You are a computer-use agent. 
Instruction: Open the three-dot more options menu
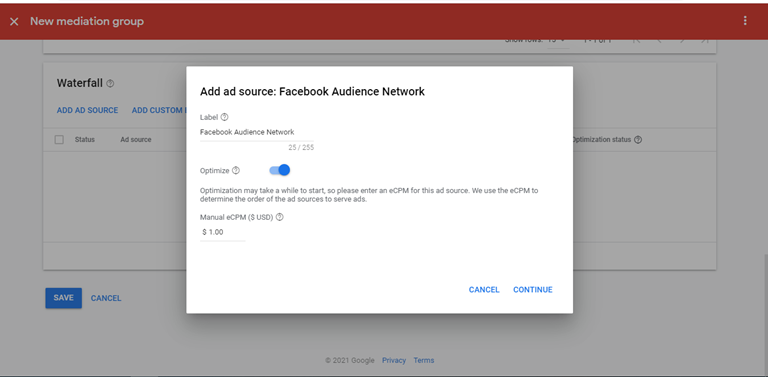745,21
